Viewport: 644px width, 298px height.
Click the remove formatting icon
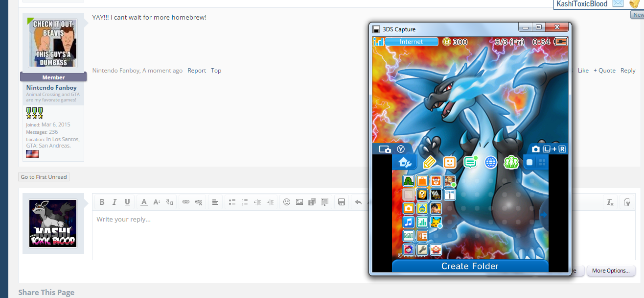coord(610,202)
